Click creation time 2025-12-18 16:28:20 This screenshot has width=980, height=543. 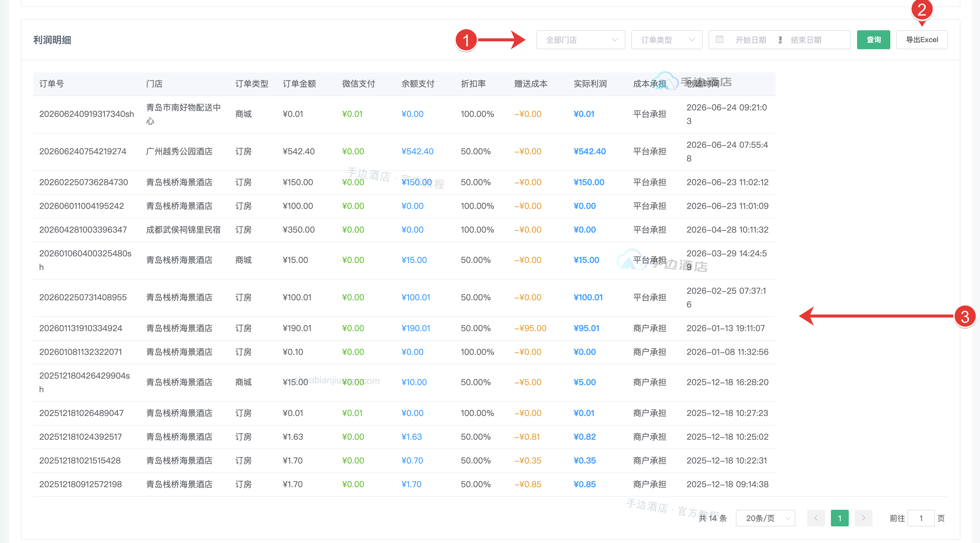tap(727, 382)
